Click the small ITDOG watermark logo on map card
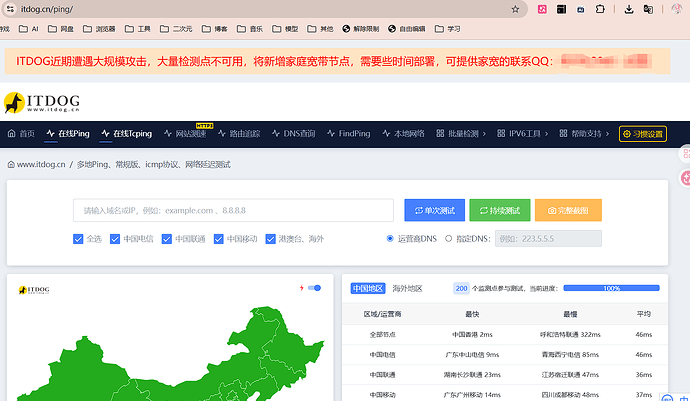Screen dimensions: 690x401 point(34,290)
